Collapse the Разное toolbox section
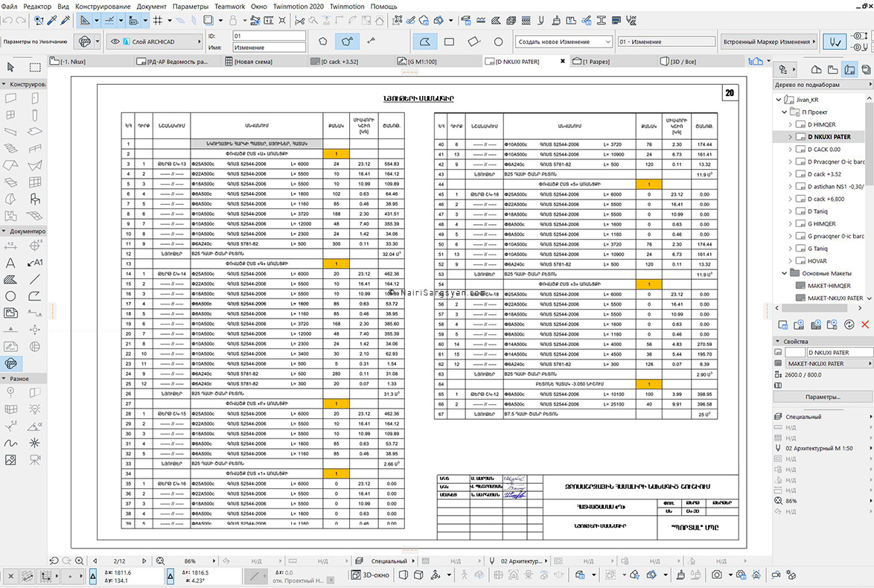 [4, 378]
